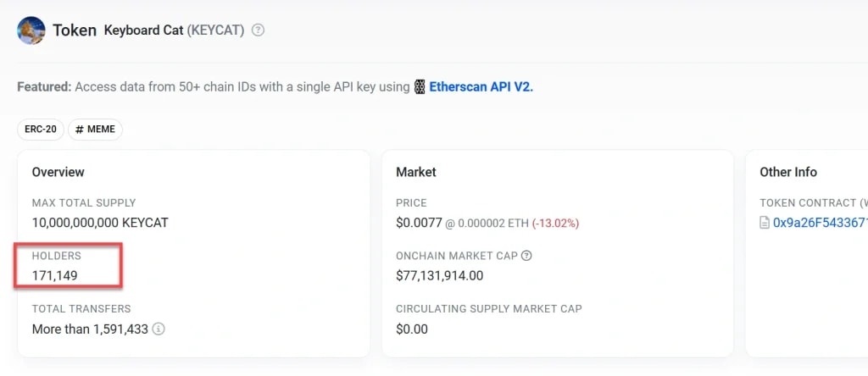The height and width of the screenshot is (376, 868).
Task: Click the Other Info card heading
Action: point(788,172)
